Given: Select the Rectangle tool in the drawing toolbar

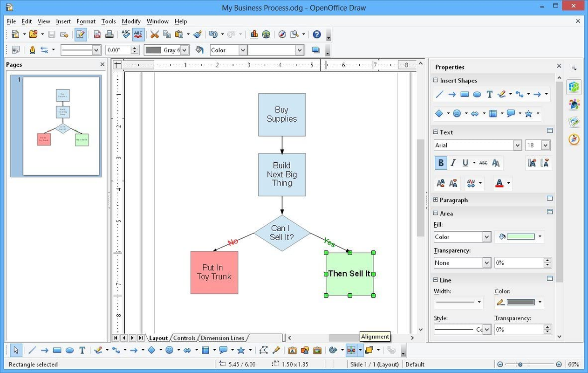Looking at the screenshot, I should 57,350.
